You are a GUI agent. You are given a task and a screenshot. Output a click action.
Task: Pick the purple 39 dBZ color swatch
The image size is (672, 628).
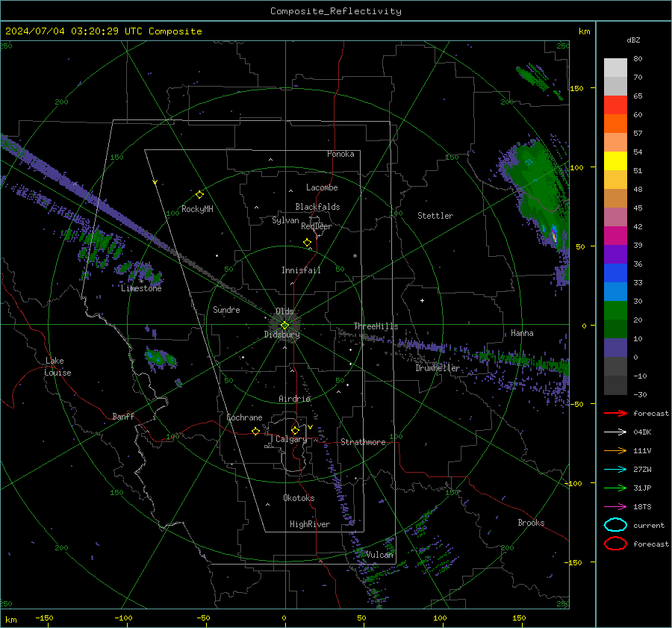[x=615, y=254]
